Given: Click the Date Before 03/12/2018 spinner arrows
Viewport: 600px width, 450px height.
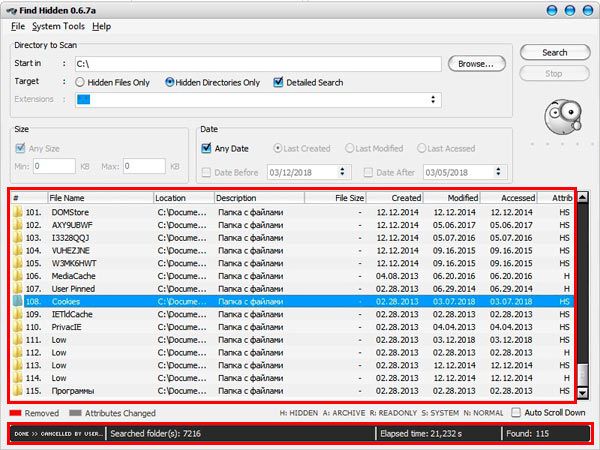Looking at the screenshot, I should click(342, 172).
